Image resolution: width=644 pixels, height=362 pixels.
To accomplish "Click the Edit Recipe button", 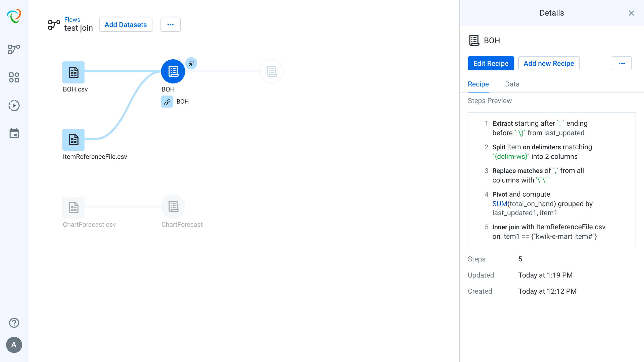I will (491, 63).
